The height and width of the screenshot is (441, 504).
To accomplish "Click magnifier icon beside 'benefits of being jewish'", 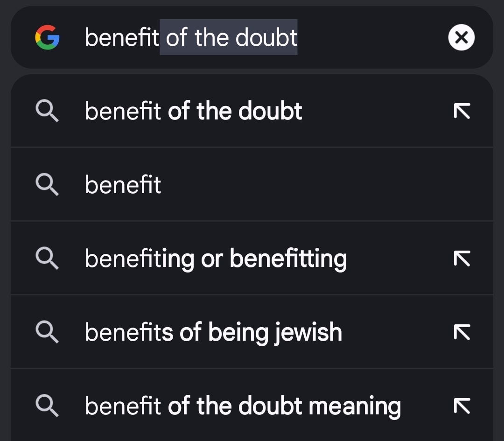I will 47,332.
